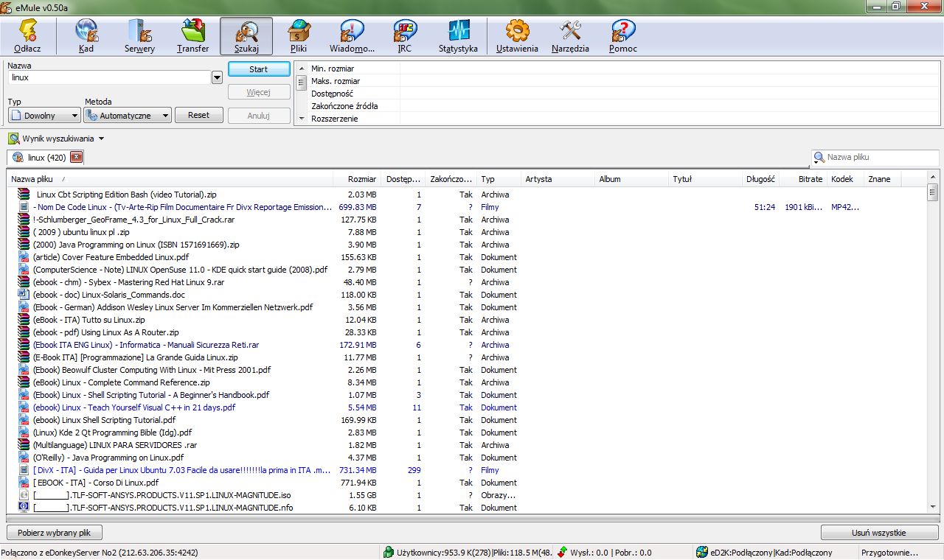Click the Rozszerzenie filter value field
944x560 pixels.
coord(670,119)
